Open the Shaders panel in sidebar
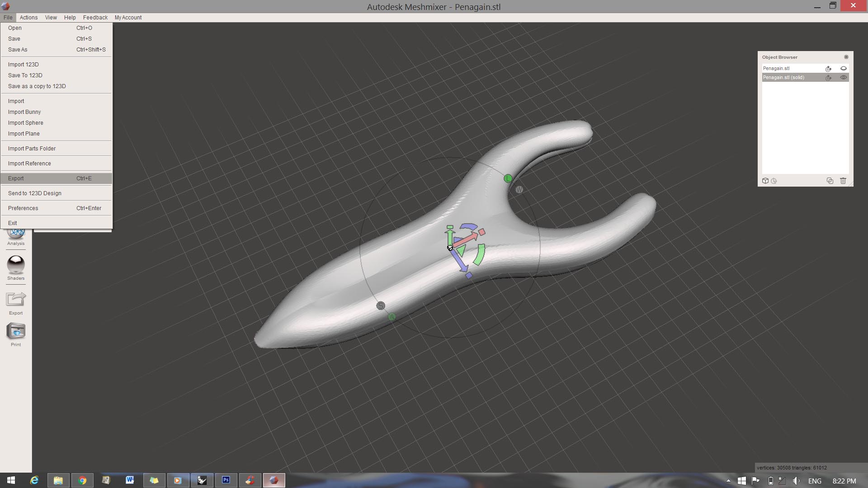The image size is (868, 488). [x=16, y=267]
